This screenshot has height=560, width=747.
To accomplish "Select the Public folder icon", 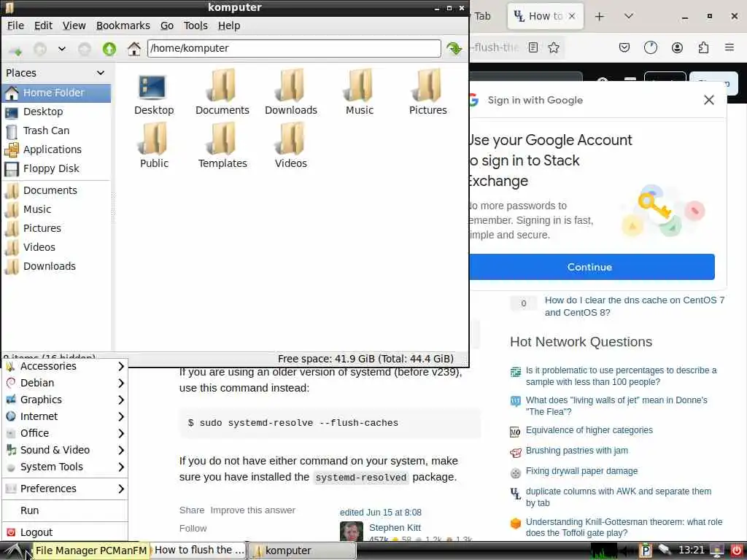I will [153, 147].
